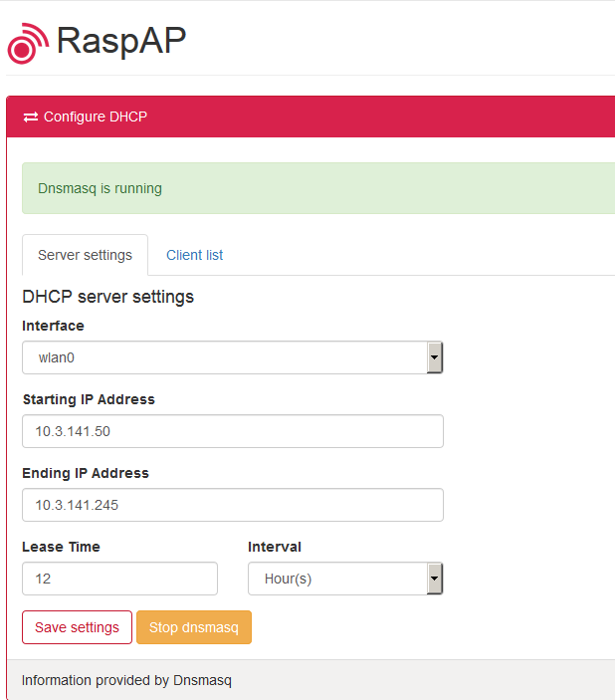Click the Starting IP Address label
The width and height of the screenshot is (615, 700).
[x=89, y=399]
